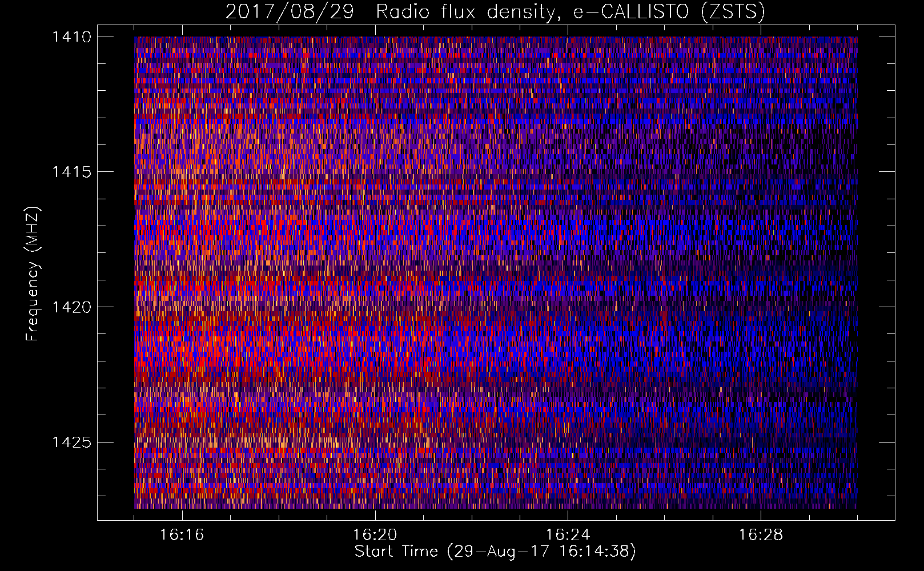Click the 1420 frequency tick label
The width and height of the screenshot is (924, 571).
click(71, 307)
